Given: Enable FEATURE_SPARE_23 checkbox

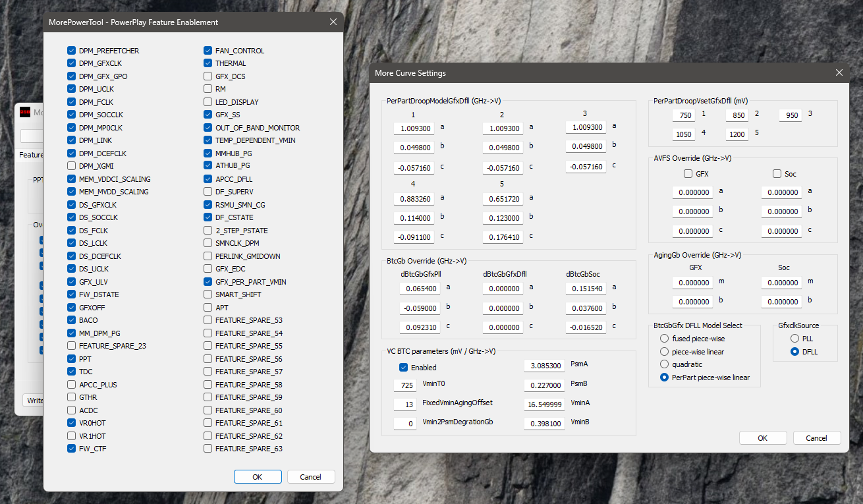Looking at the screenshot, I should (71, 346).
